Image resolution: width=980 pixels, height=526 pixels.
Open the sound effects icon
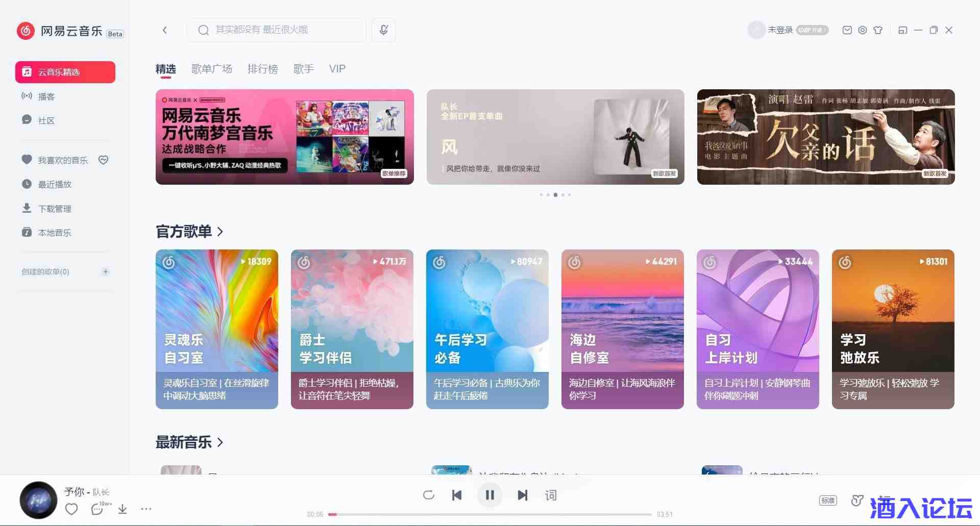[x=857, y=500]
